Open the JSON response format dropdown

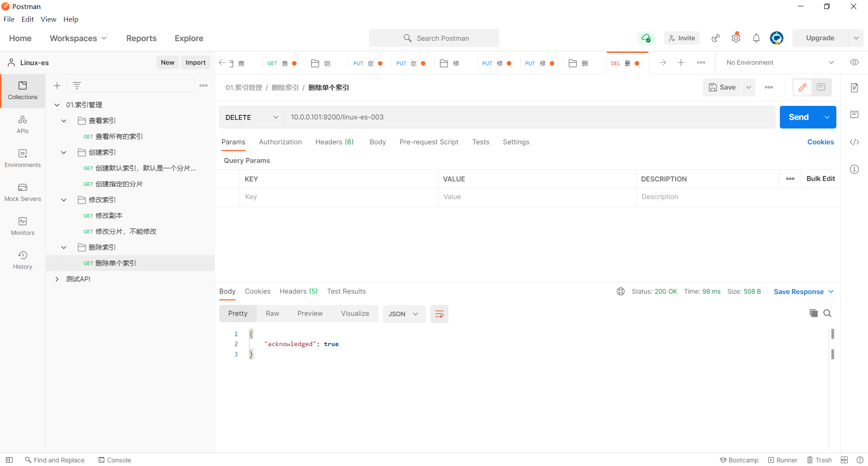coord(404,314)
